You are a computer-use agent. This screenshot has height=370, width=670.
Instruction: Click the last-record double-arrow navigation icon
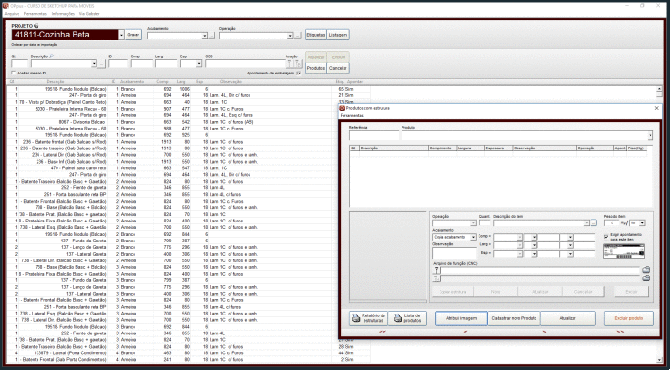click(620, 332)
